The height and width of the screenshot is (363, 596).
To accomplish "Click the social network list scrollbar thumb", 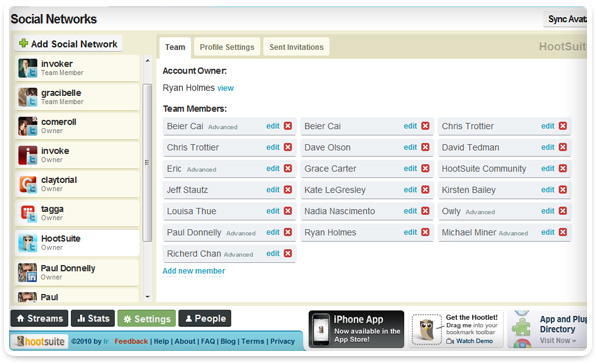I will pyautogui.click(x=147, y=163).
